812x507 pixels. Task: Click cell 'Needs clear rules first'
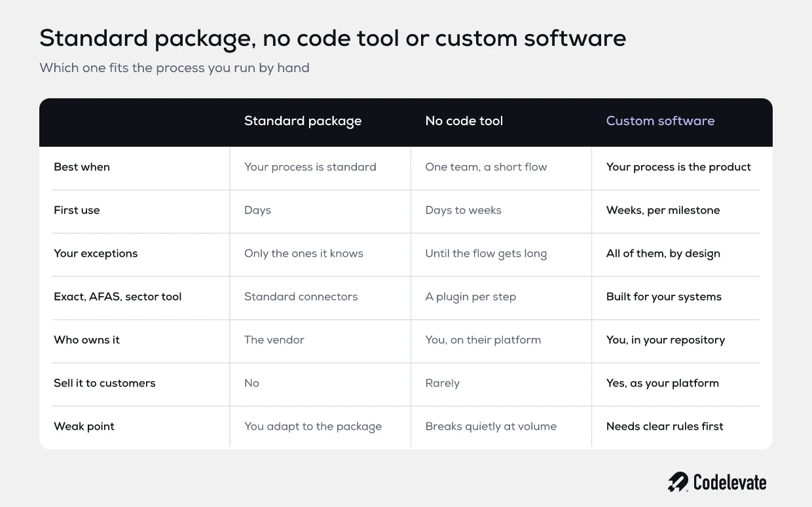coord(665,426)
